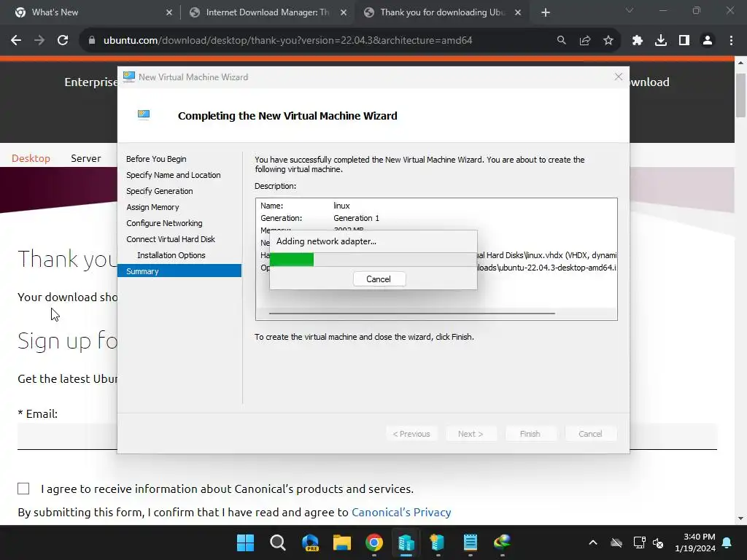Viewport: 747px width, 560px height.
Task: Open a new browser tab
Action: [546, 12]
